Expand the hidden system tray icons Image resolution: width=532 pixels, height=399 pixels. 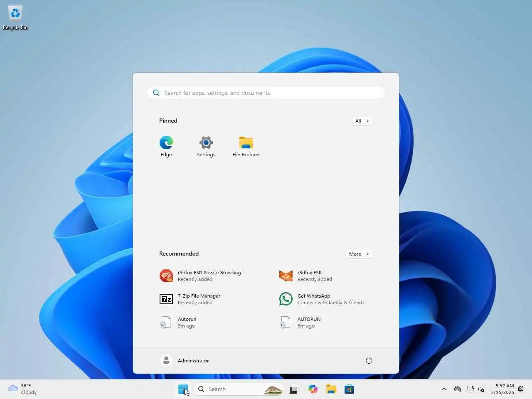444,389
